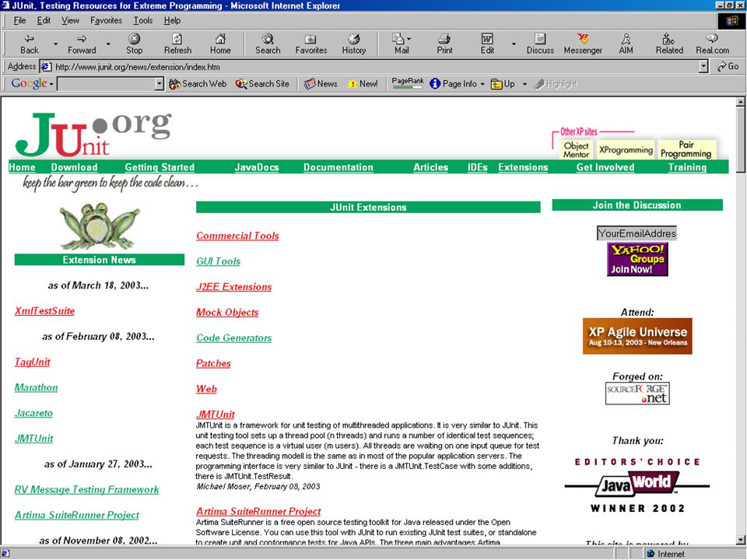Click the SourceForge.net logo
The height and width of the screenshot is (560, 747).
click(x=637, y=394)
